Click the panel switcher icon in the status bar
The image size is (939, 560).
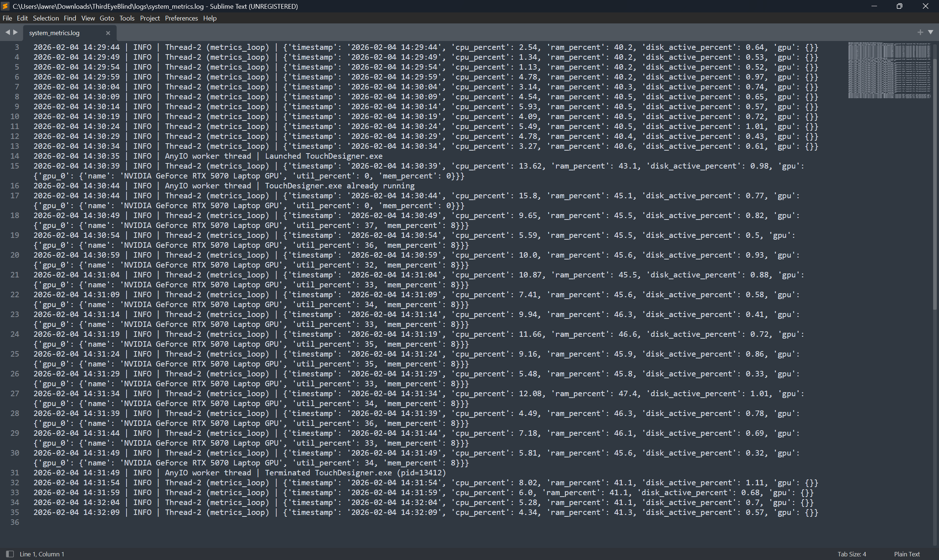coord(9,553)
